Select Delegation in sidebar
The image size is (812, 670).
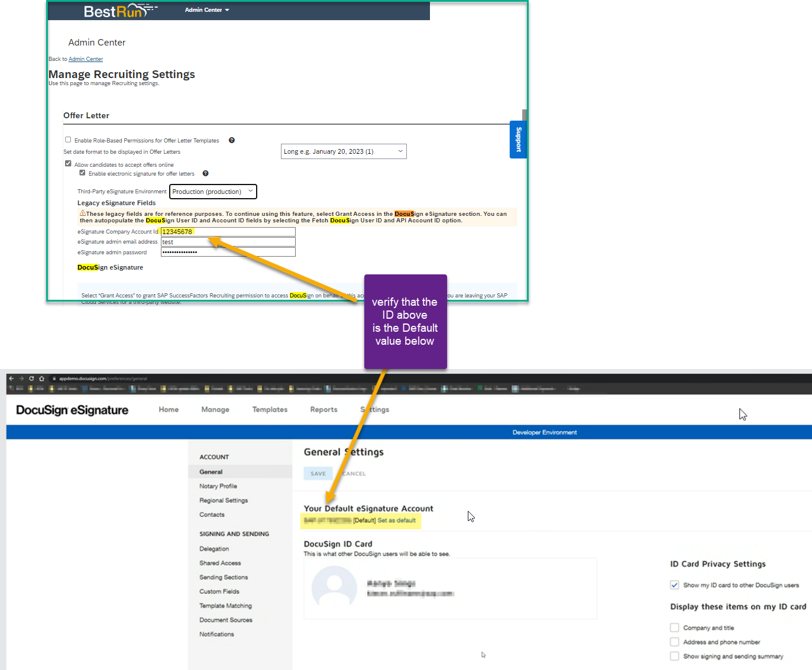point(214,549)
